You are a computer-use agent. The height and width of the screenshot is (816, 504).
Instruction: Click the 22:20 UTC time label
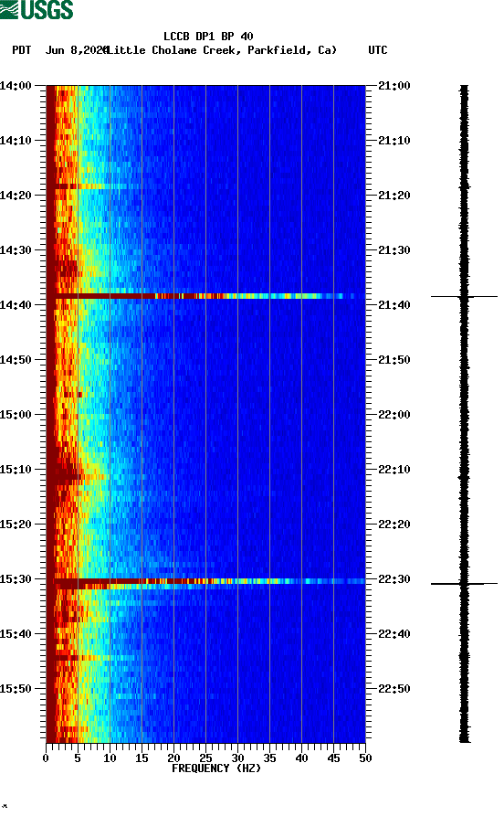coord(394,525)
